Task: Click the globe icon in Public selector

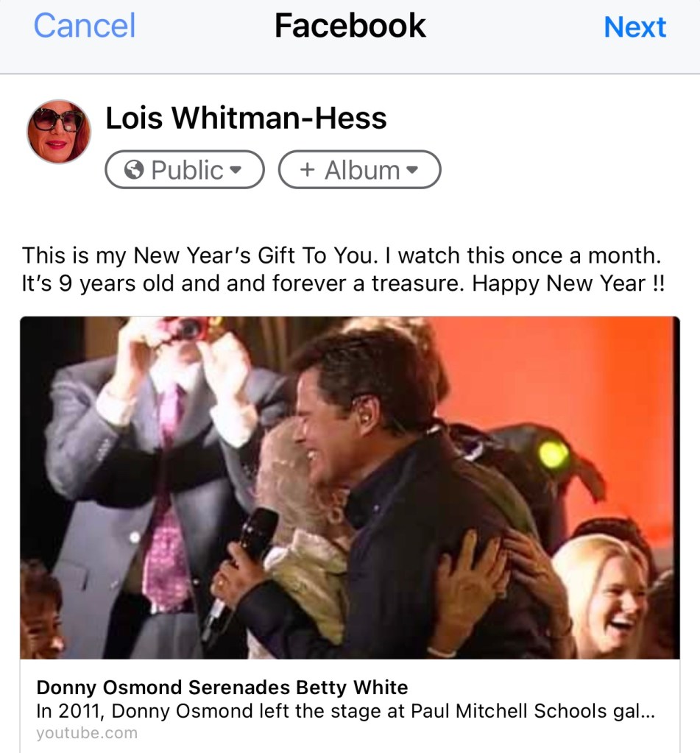Action: pos(134,169)
